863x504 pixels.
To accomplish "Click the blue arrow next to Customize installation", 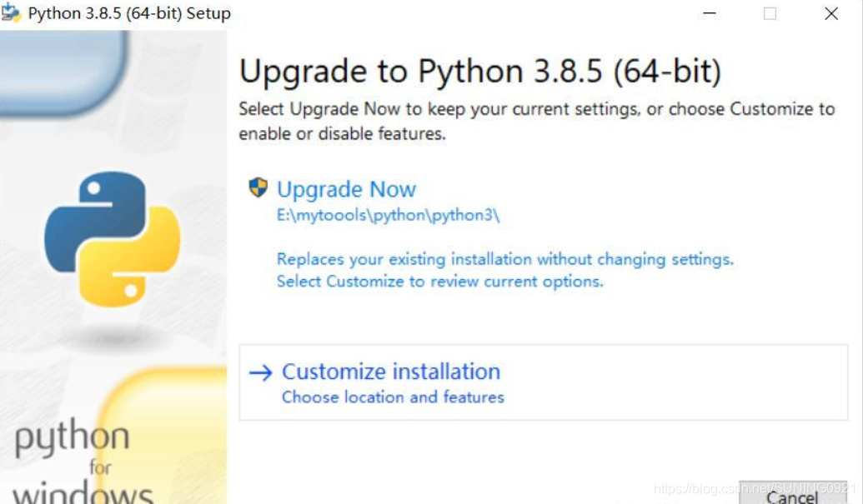I will pyautogui.click(x=261, y=372).
